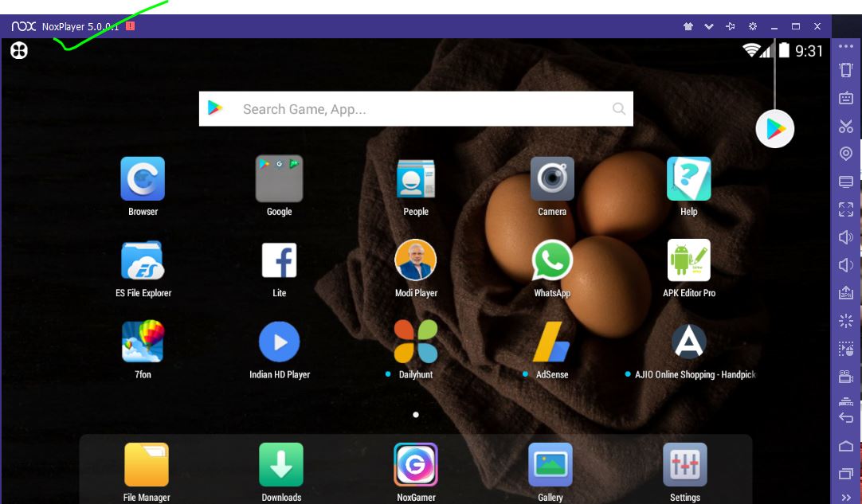Launch the Modi Player app

[416, 260]
